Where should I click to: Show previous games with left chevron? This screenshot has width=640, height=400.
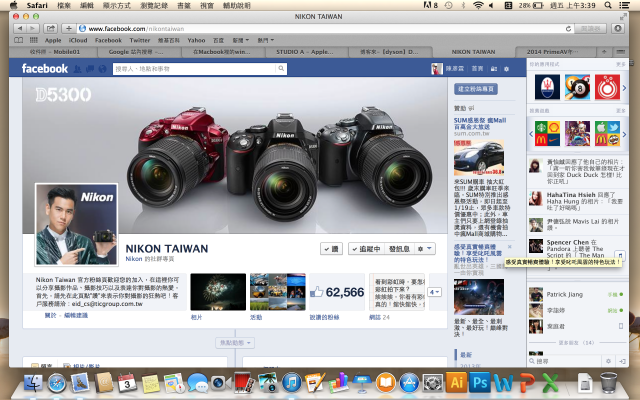(531, 133)
